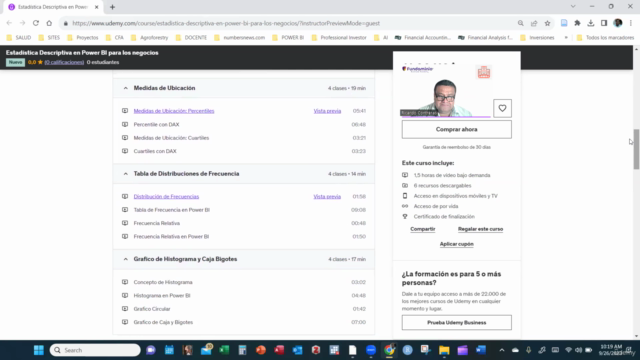Select the Frecuencia Relativa lesson row

click(x=244, y=223)
